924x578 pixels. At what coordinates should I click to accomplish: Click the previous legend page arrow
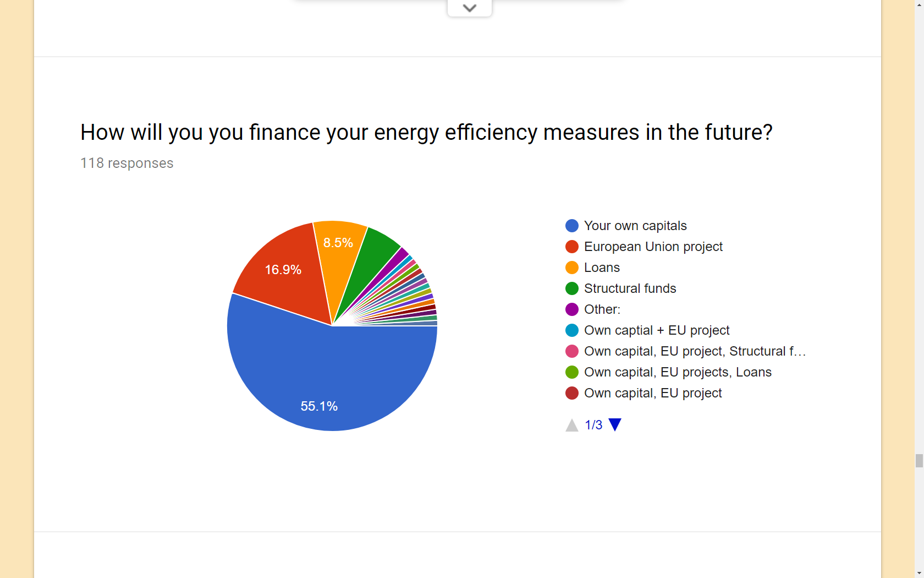572,425
